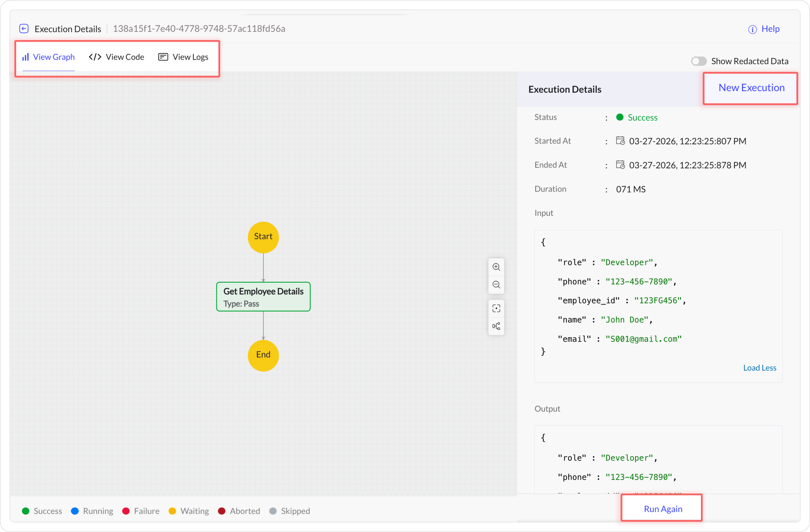Click the Help link text
810x532 pixels.
tap(770, 29)
